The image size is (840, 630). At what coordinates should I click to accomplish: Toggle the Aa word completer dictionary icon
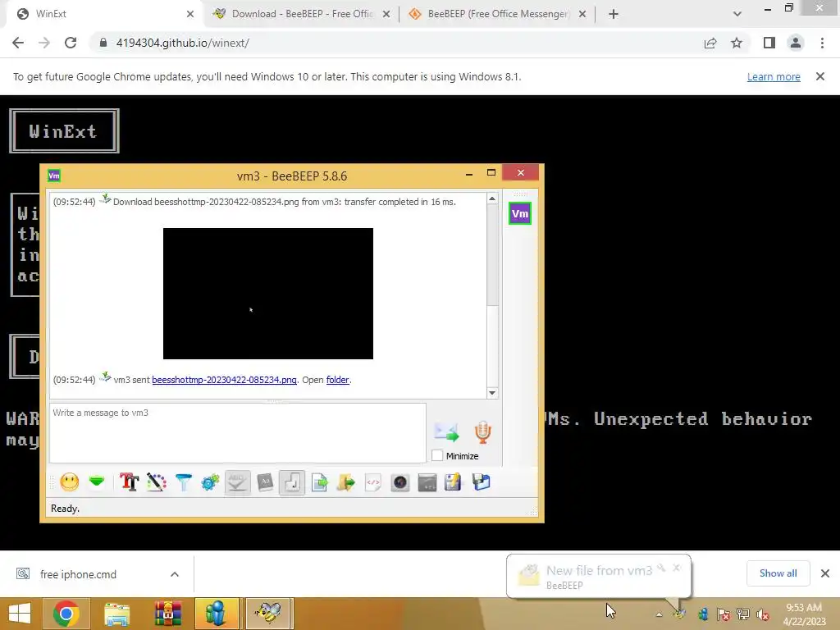[x=265, y=482]
